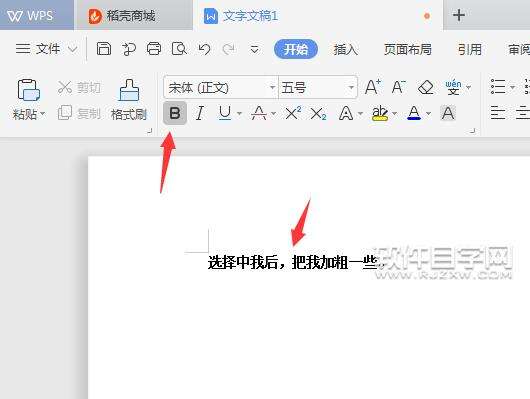
Task: Apply yellow text highlight color
Action: pyautogui.click(x=380, y=113)
